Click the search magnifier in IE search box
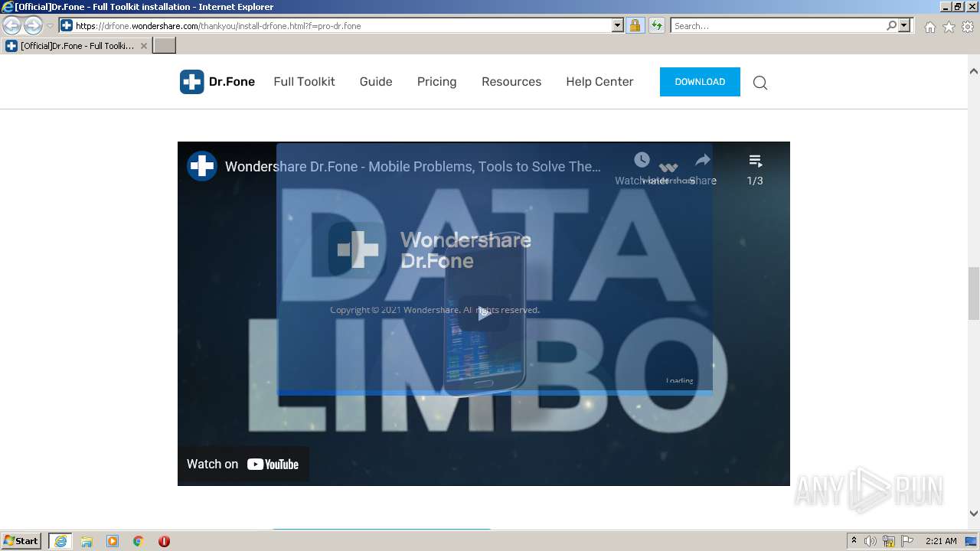 click(x=891, y=25)
